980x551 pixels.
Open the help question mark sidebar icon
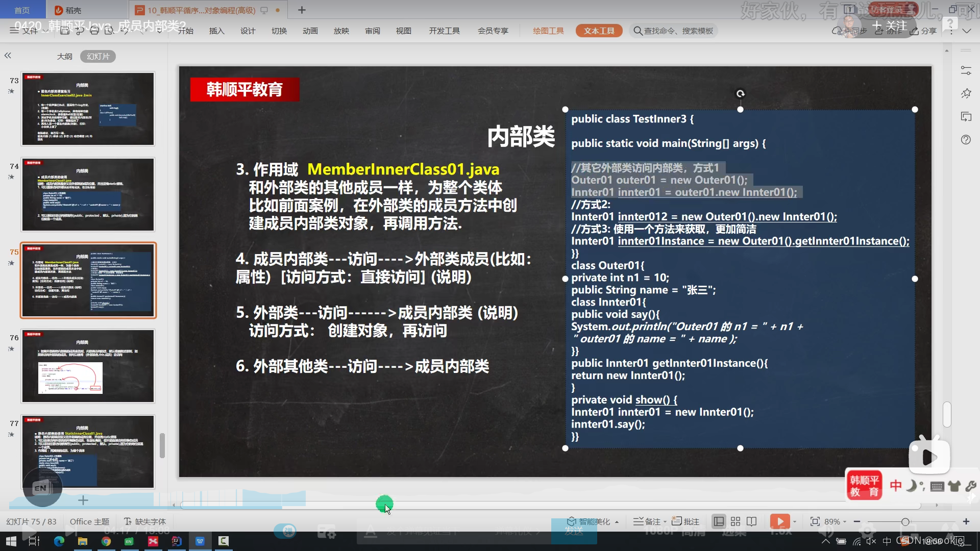[966, 140]
